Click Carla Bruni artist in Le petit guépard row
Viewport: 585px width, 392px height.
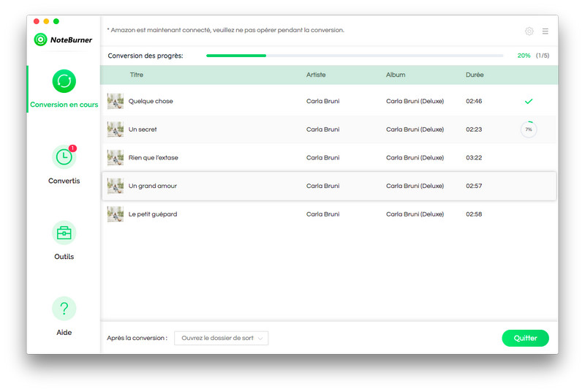pos(322,214)
